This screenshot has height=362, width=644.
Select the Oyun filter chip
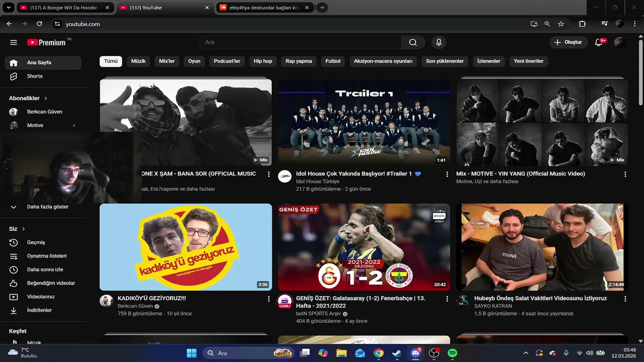click(194, 61)
